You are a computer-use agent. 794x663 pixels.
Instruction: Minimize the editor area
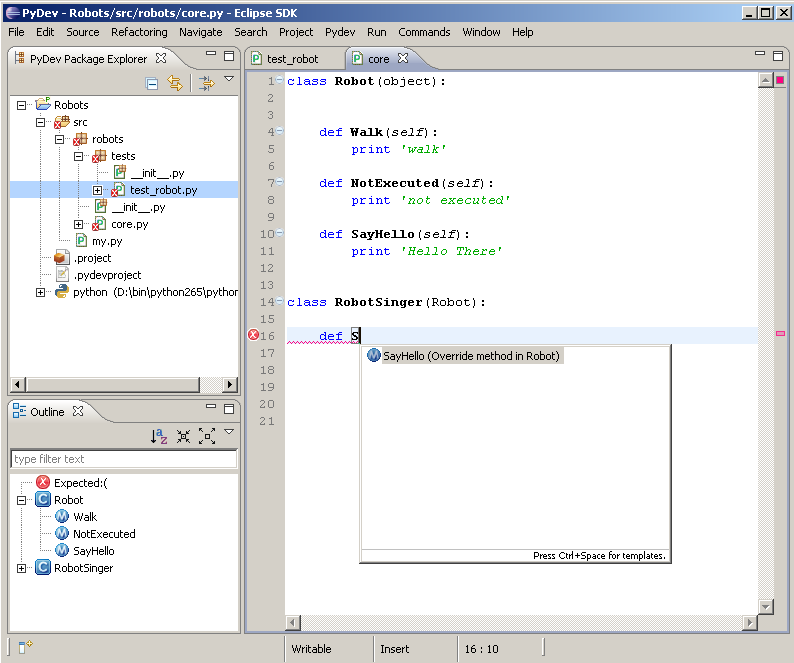[x=760, y=53]
